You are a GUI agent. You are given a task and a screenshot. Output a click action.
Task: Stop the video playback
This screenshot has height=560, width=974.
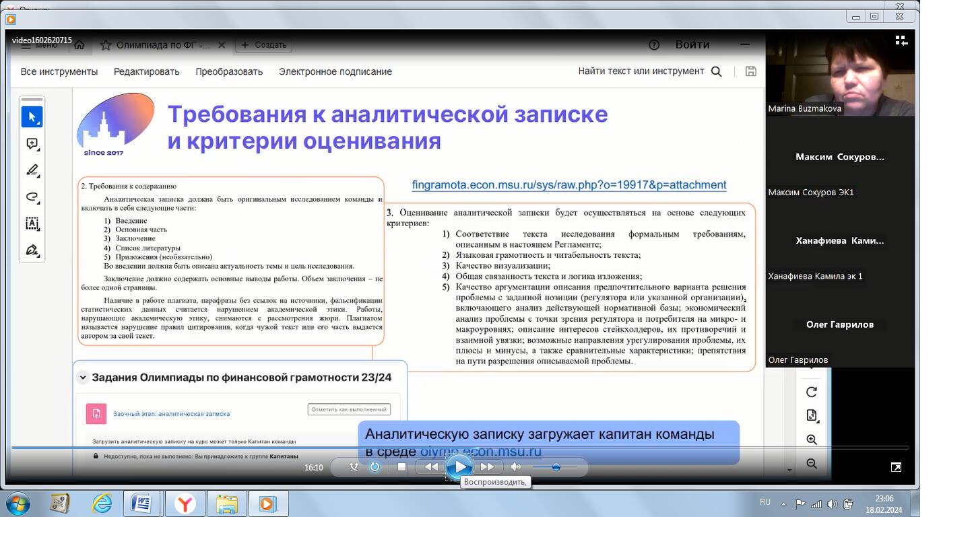(x=401, y=466)
